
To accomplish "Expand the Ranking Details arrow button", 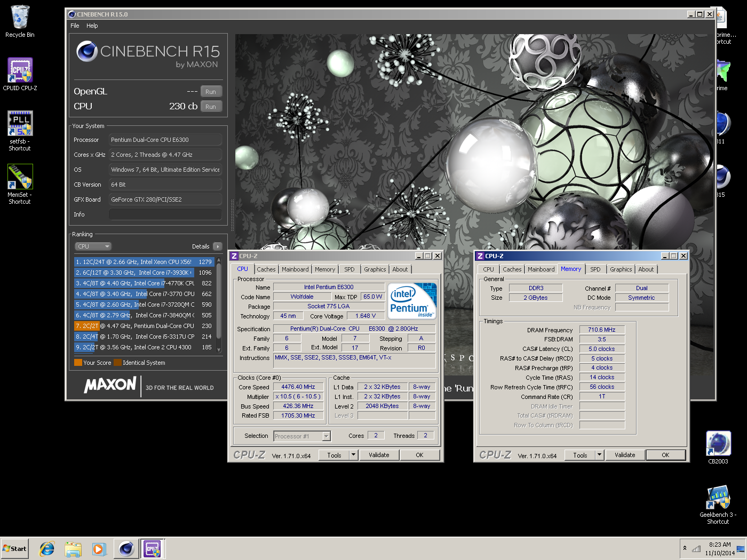I will point(217,246).
